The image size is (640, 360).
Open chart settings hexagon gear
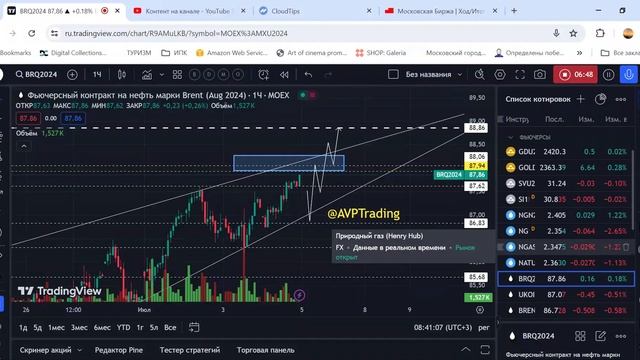tap(500, 74)
